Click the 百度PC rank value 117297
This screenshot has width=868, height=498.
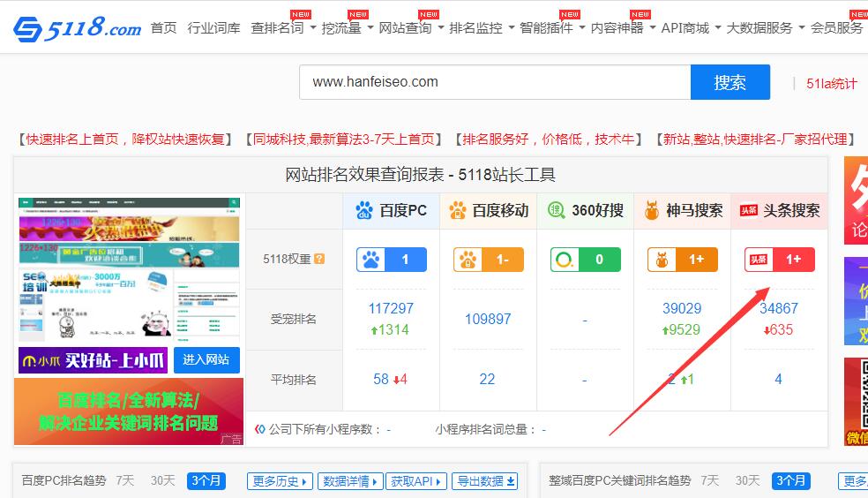point(392,308)
